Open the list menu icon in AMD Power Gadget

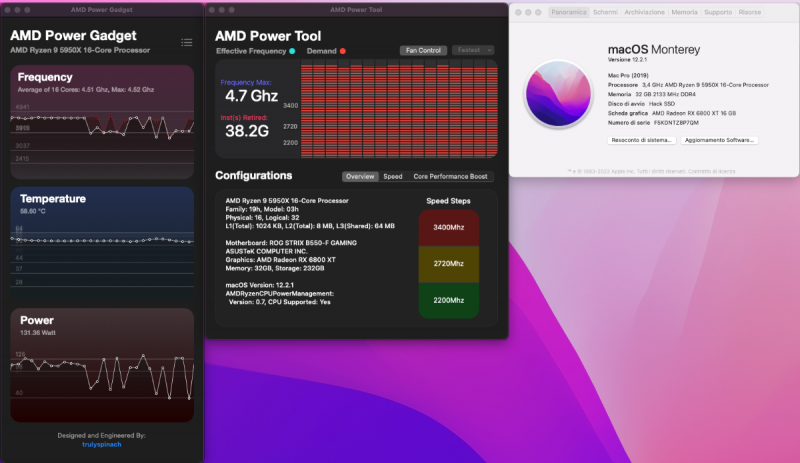(187, 43)
